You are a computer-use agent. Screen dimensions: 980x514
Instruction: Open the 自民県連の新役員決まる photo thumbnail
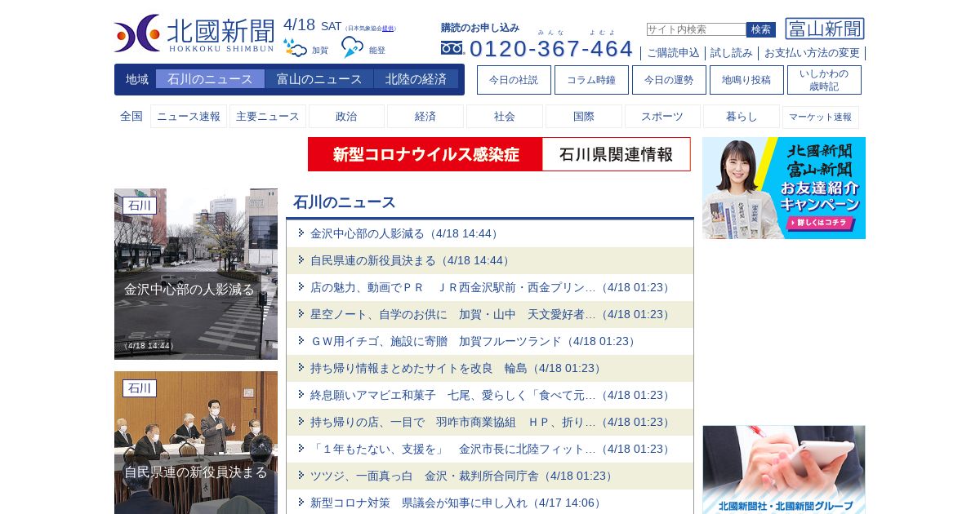[196, 443]
